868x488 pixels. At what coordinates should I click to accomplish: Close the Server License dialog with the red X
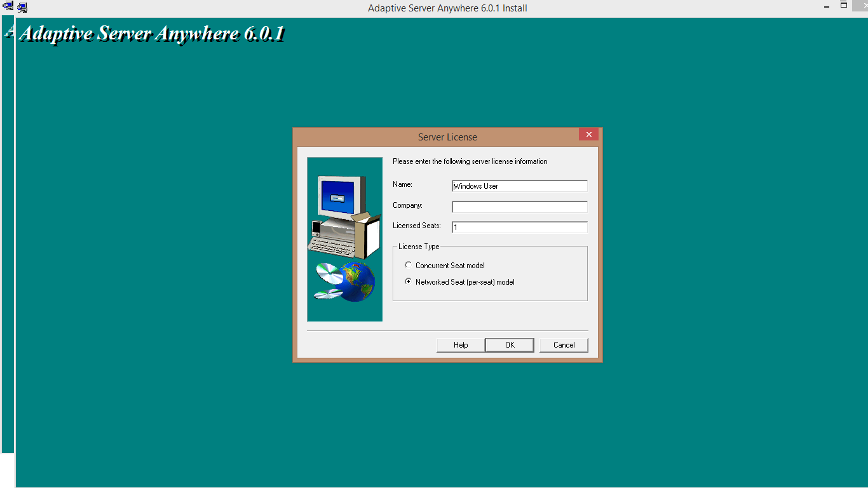click(589, 135)
